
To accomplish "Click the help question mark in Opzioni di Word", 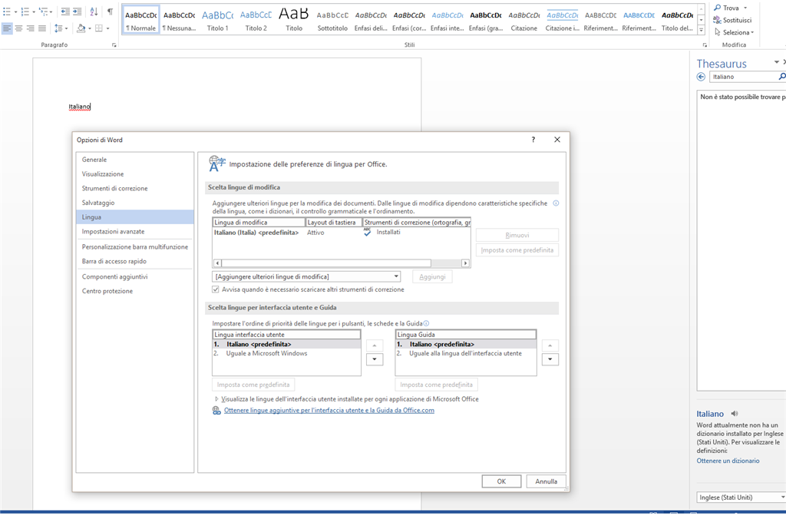I will [533, 140].
